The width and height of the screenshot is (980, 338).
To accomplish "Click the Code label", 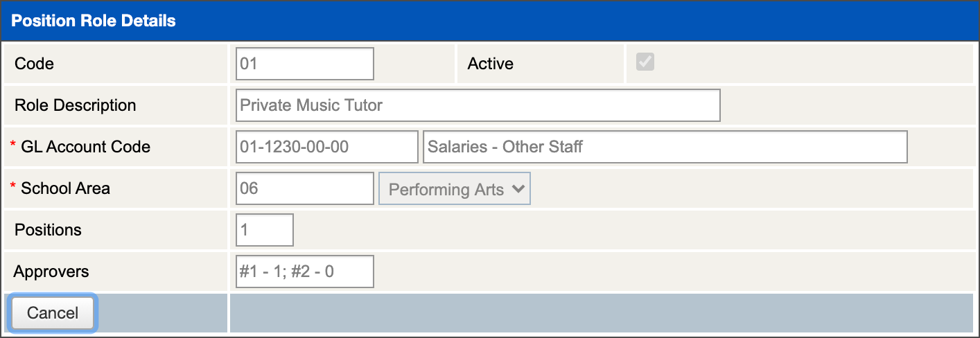I will click(x=34, y=64).
